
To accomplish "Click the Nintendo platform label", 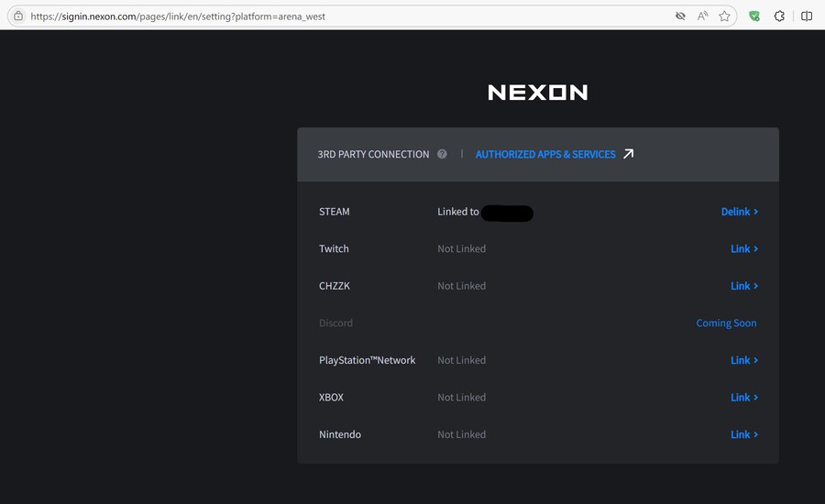I will point(340,434).
